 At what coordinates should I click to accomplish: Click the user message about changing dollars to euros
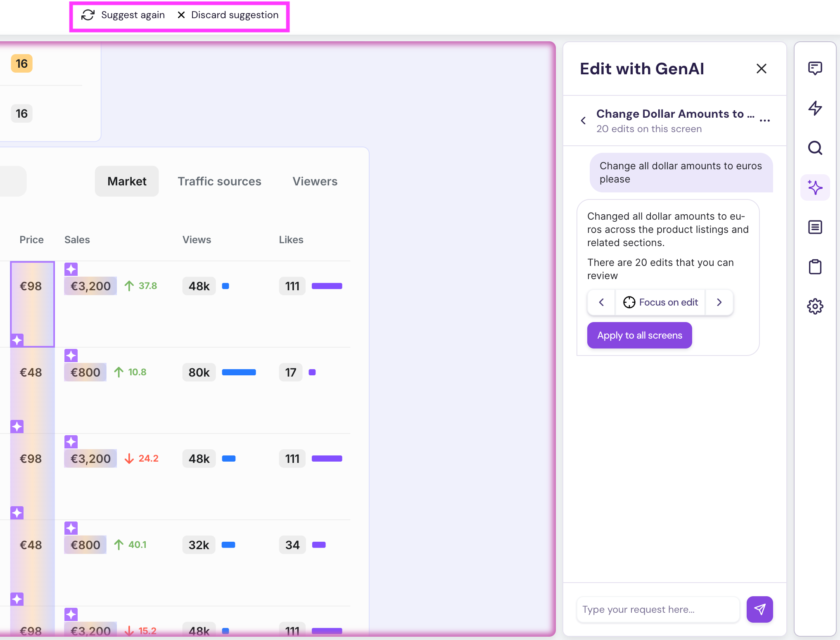click(x=681, y=173)
